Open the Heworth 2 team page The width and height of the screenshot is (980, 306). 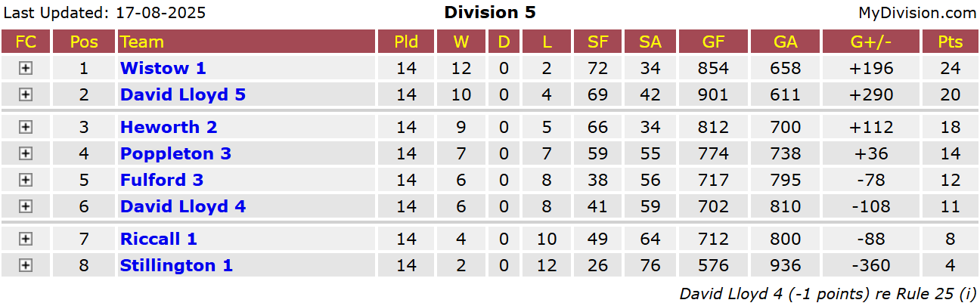point(169,127)
